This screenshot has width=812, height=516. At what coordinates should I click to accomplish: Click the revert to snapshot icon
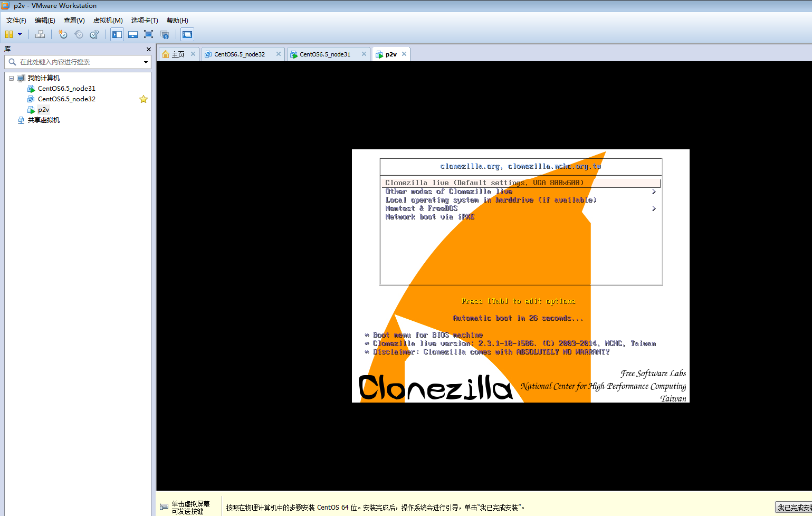[x=79, y=34]
